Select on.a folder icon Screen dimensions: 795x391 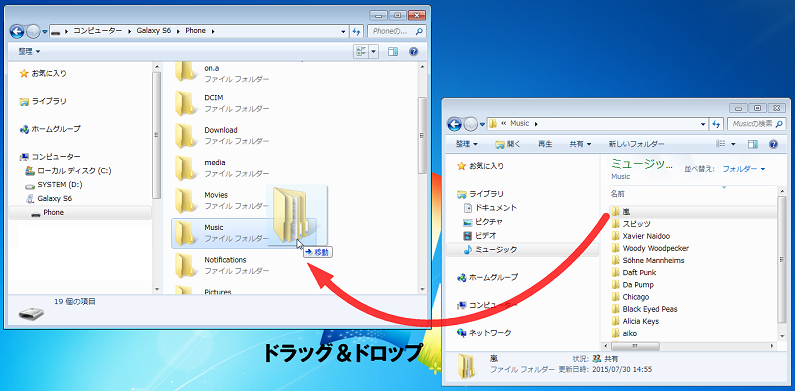tap(185, 72)
